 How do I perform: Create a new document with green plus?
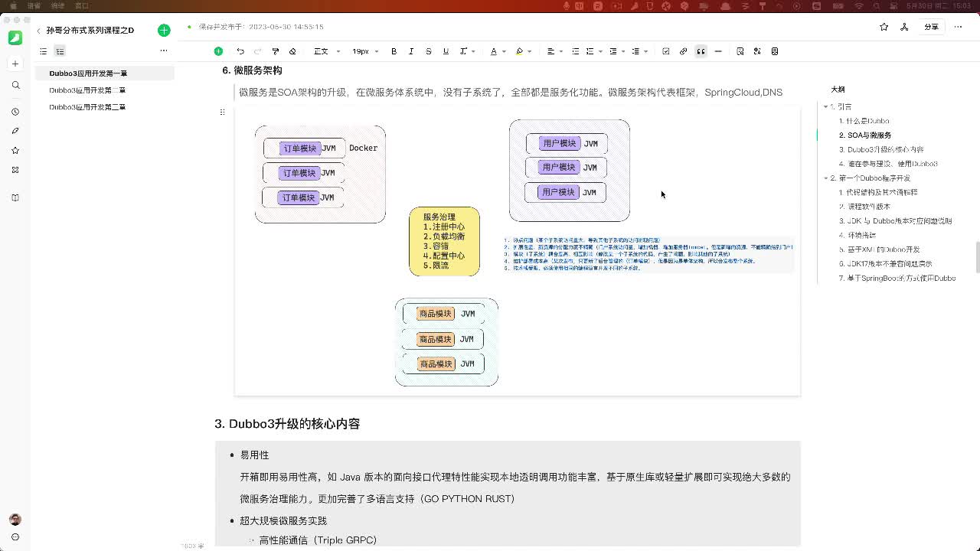click(164, 31)
